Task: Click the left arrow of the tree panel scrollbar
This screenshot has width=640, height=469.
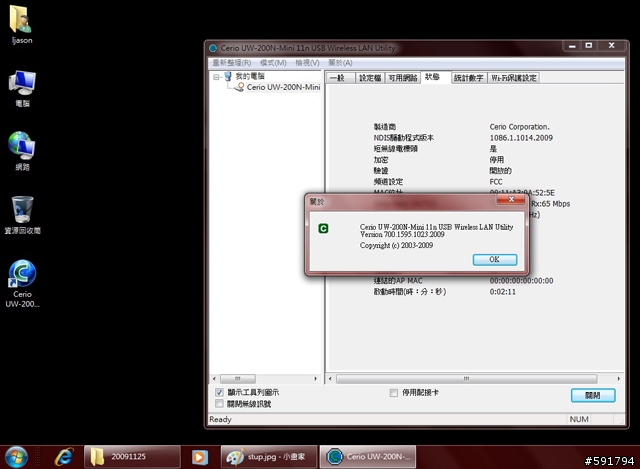Action: pyautogui.click(x=214, y=379)
